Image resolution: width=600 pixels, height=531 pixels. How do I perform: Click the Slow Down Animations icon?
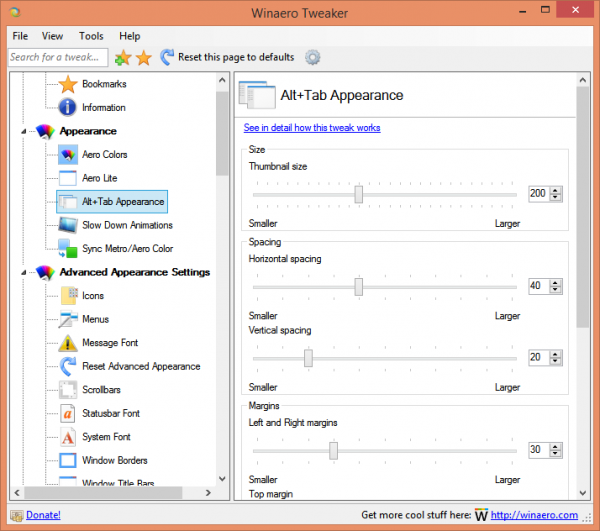pos(68,225)
